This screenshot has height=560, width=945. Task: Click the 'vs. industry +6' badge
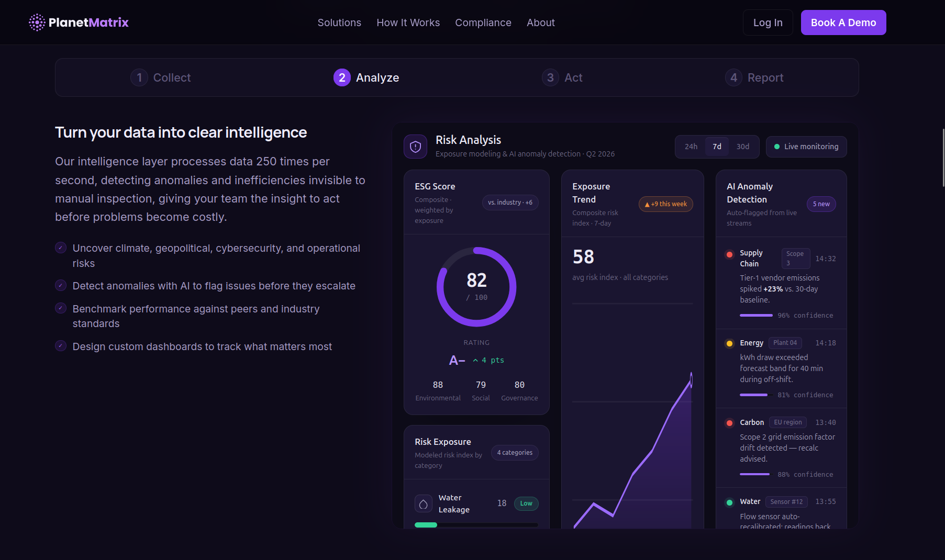(x=510, y=203)
